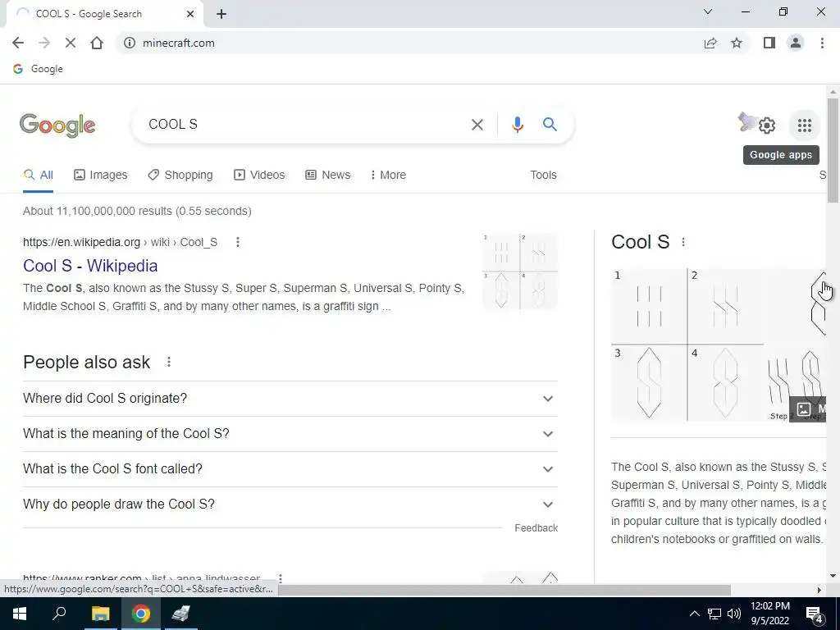840x630 pixels.
Task: Clear the search box with X
Action: coord(477,125)
